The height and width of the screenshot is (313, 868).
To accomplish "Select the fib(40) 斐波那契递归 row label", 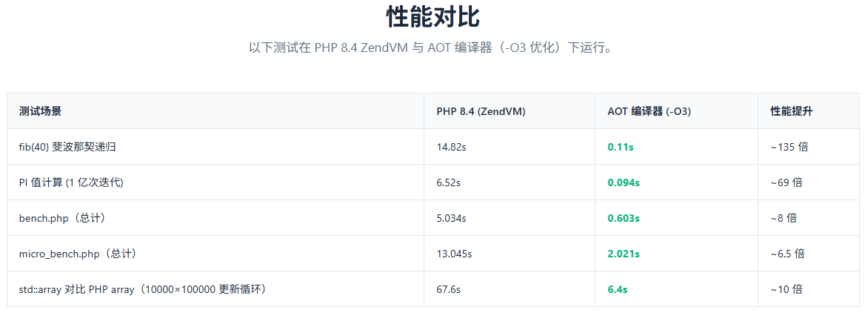I will click(x=67, y=147).
